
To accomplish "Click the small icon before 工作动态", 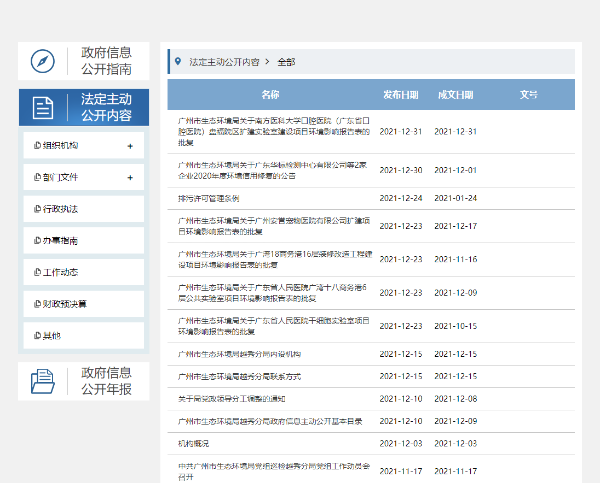I will pos(37,272).
